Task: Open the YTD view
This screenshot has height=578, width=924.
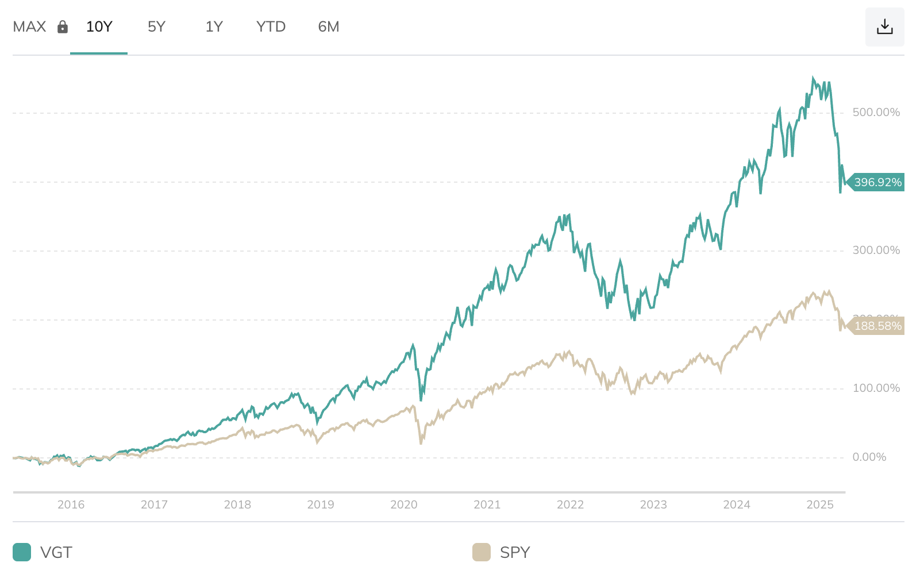Action: coord(271,26)
